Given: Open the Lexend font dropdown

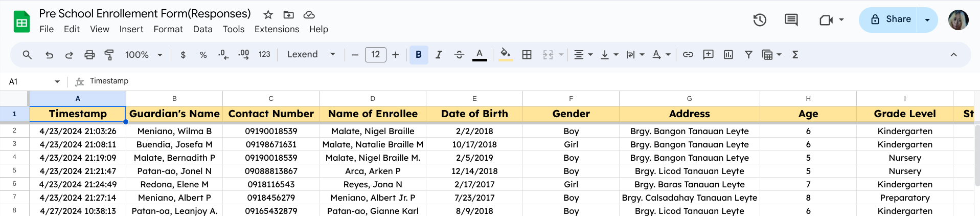Looking at the screenshot, I should tap(311, 55).
